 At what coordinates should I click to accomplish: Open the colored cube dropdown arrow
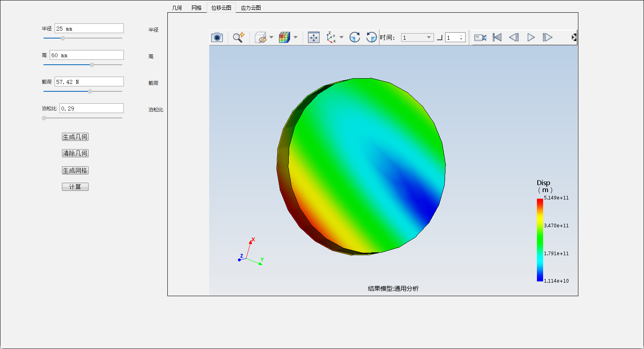295,38
